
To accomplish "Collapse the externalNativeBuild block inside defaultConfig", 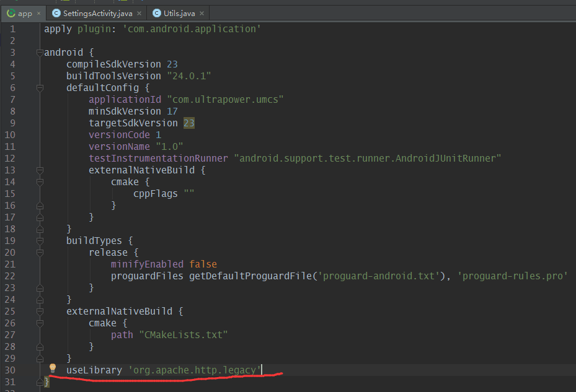I will [38, 170].
